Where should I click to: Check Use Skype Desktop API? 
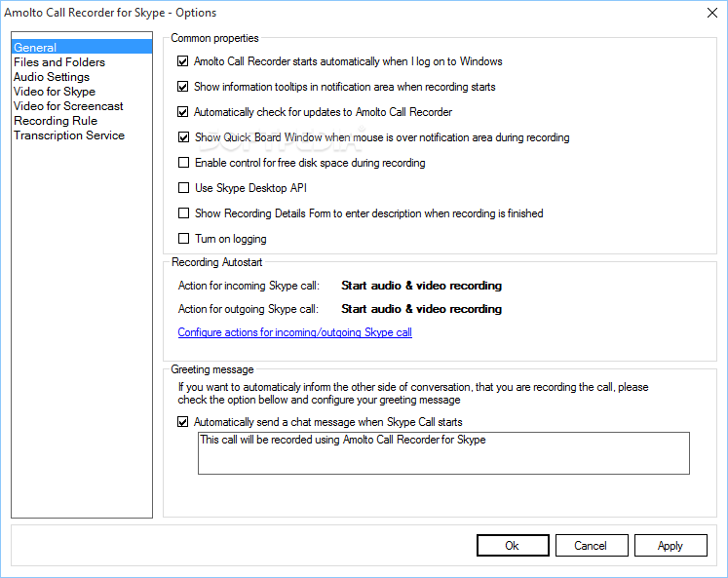184,188
